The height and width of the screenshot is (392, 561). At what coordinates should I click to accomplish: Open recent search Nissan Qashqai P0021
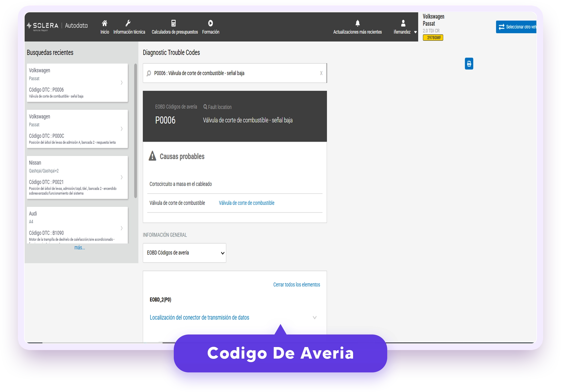(x=77, y=177)
